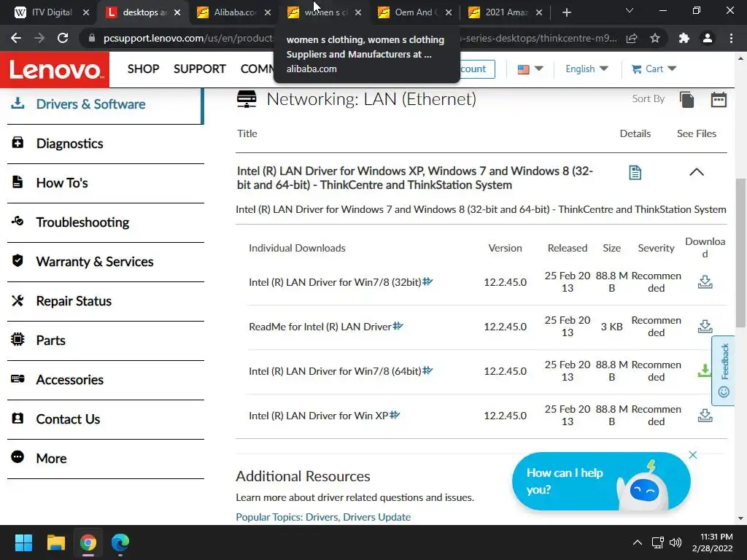Open the country flag dropdown
747x560 pixels.
coord(530,69)
